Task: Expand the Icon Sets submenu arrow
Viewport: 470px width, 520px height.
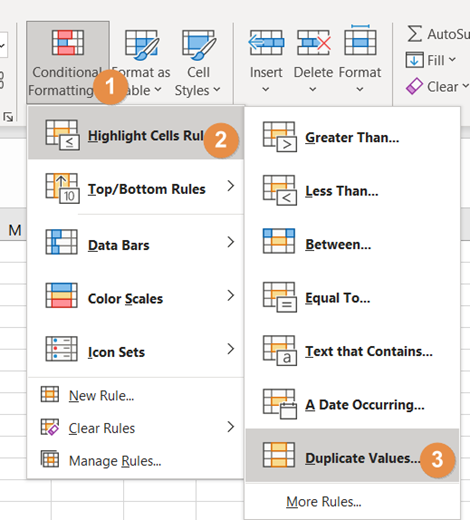Action: 231,349
